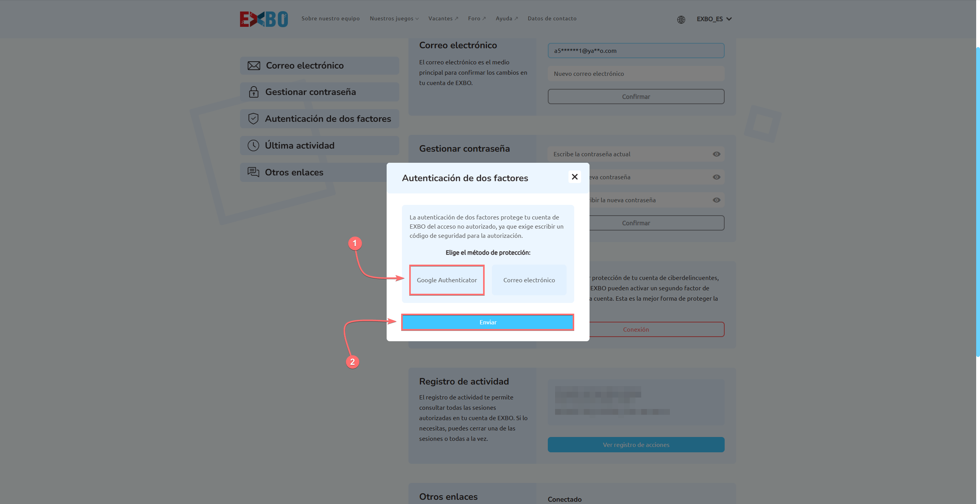Click the envelope icon beside Correo electrónico
The width and height of the screenshot is (980, 504).
[253, 66]
